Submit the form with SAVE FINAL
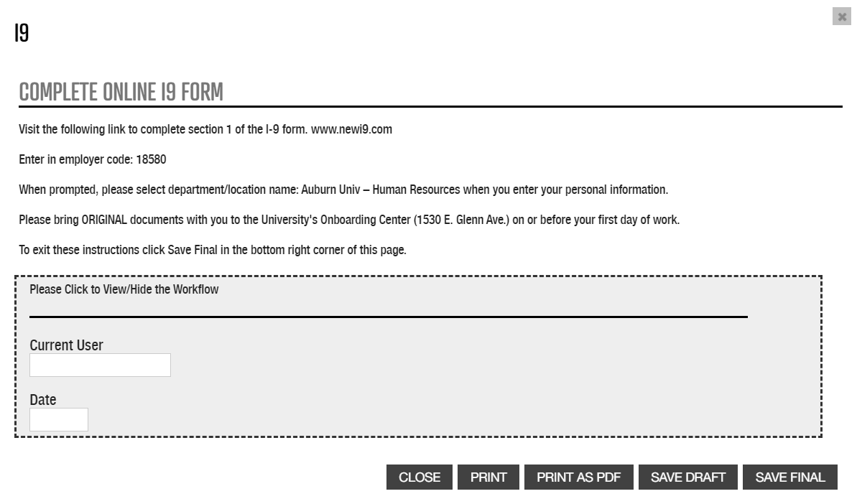Viewport: 857px width, 504px height. tap(790, 477)
